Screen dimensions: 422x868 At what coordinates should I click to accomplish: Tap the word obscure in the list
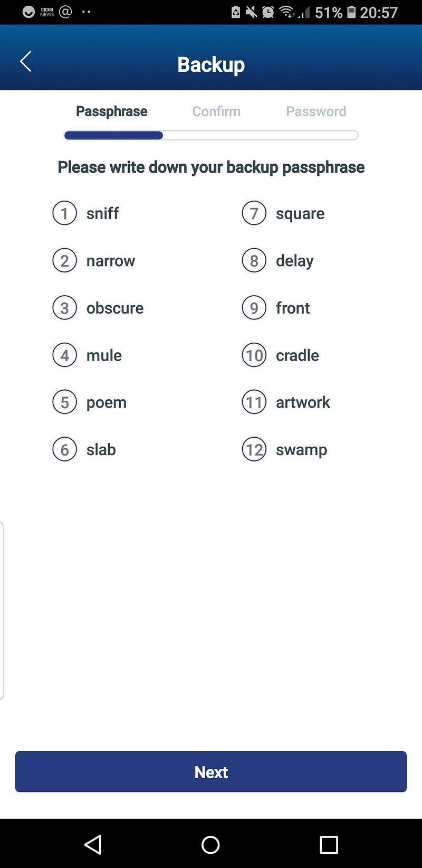(115, 308)
